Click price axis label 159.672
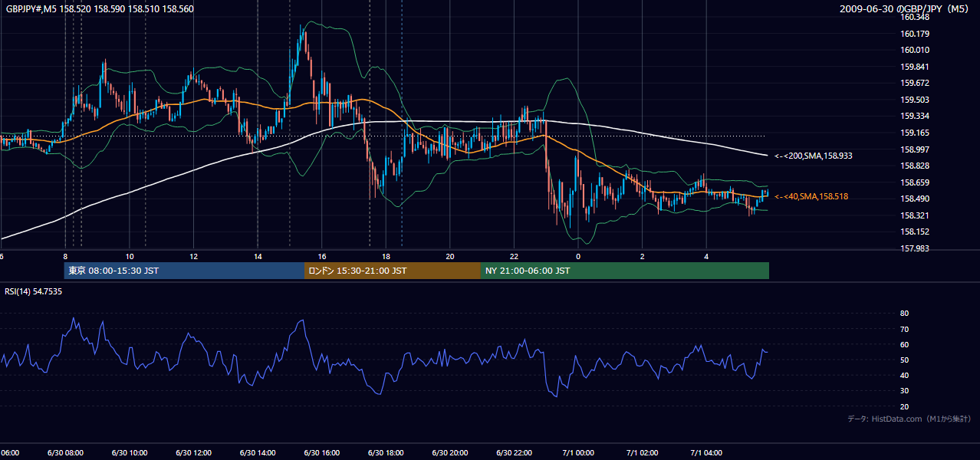The image size is (980, 460). pyautogui.click(x=915, y=83)
